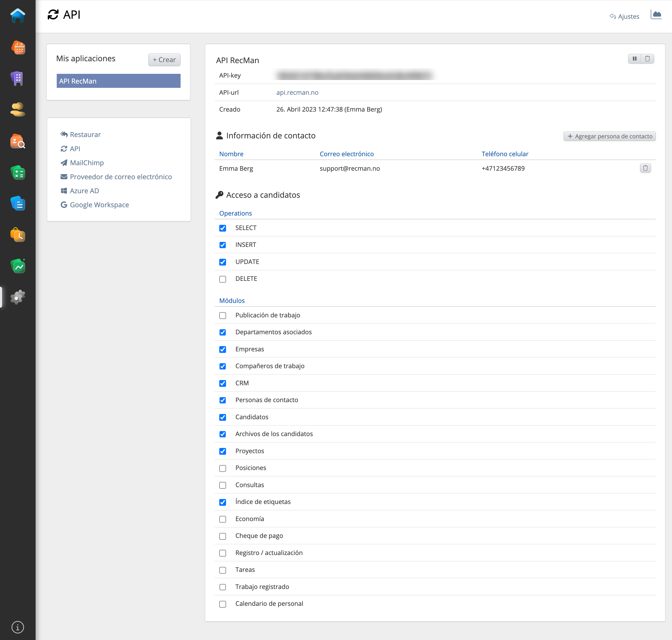Image resolution: width=672 pixels, height=640 pixels.
Task: Open the purple building sidebar icon
Action: [18, 79]
